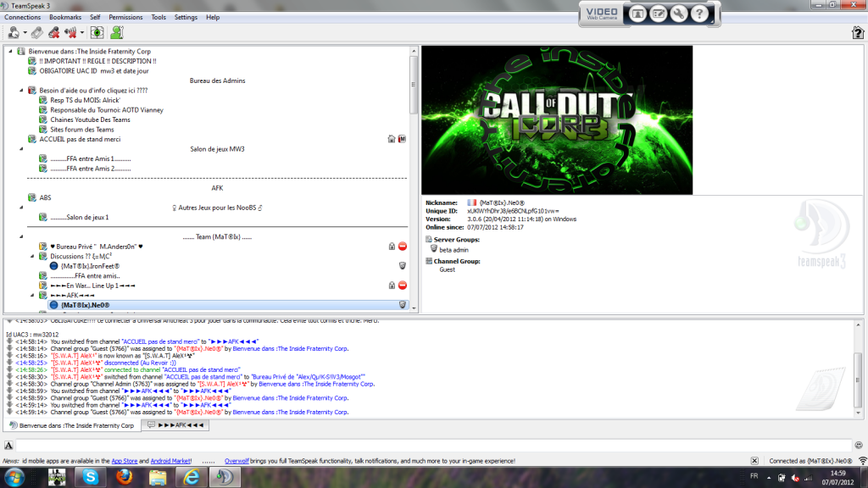Click the VIDEO Web Camera label button
The width and height of the screenshot is (868, 488).
click(602, 14)
